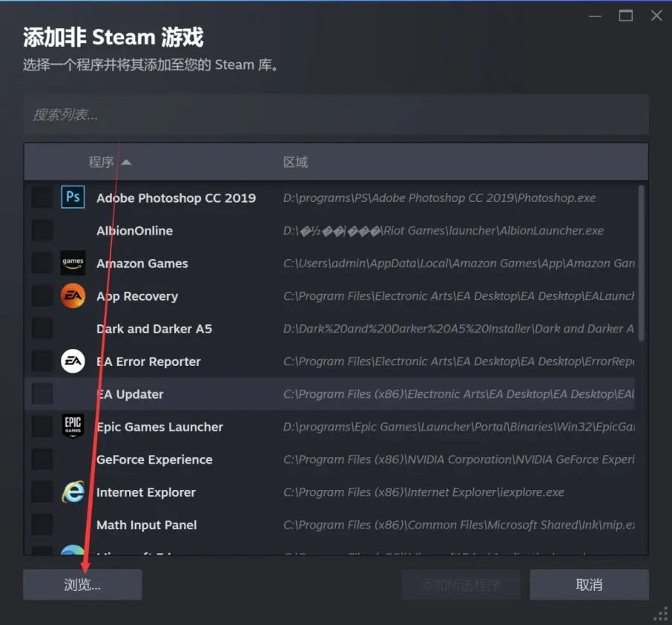Select the Epic Games Launcher name
The width and height of the screenshot is (672, 625).
point(160,427)
